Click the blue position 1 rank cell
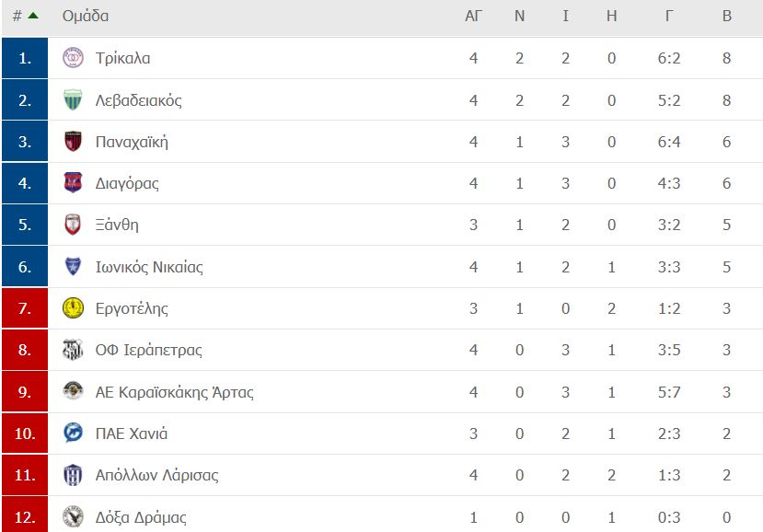This screenshot has width=763, height=532. [25, 58]
